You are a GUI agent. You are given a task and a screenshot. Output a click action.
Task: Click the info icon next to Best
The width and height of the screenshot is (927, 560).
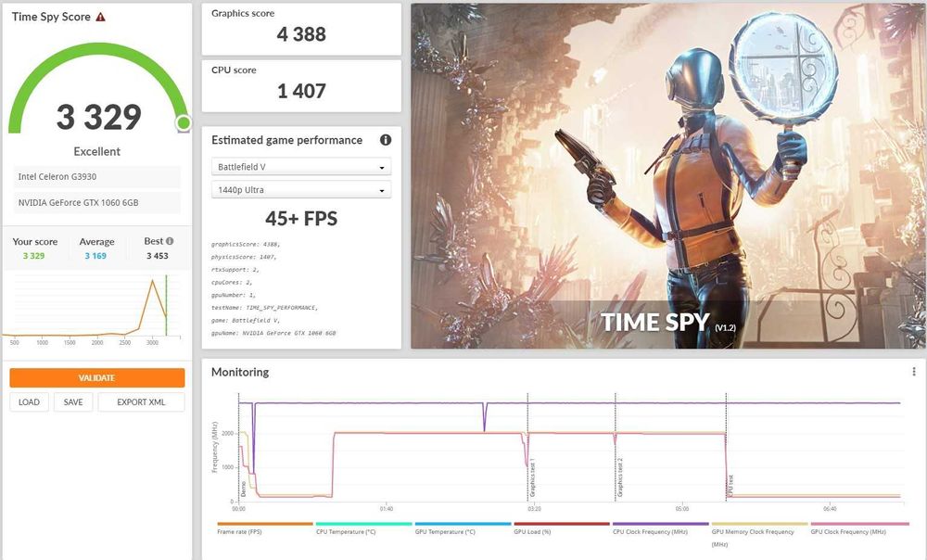170,241
